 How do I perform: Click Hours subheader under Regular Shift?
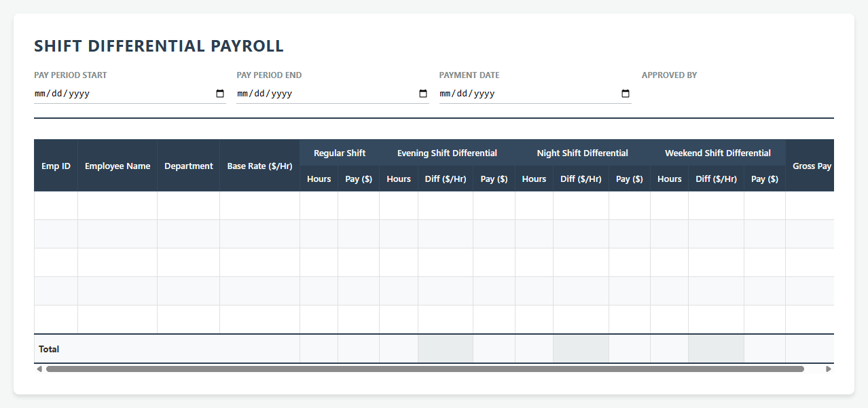tap(319, 179)
